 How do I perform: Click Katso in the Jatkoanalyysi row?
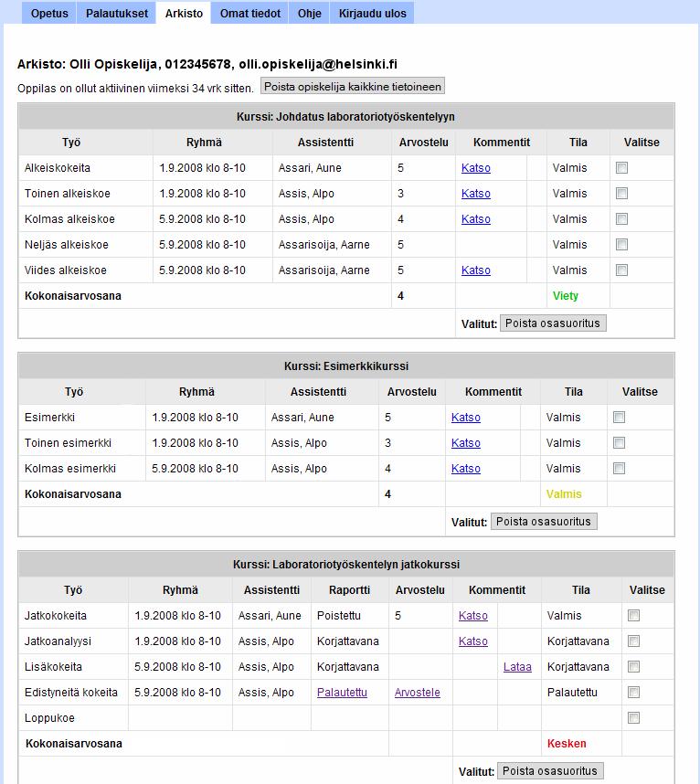[473, 641]
